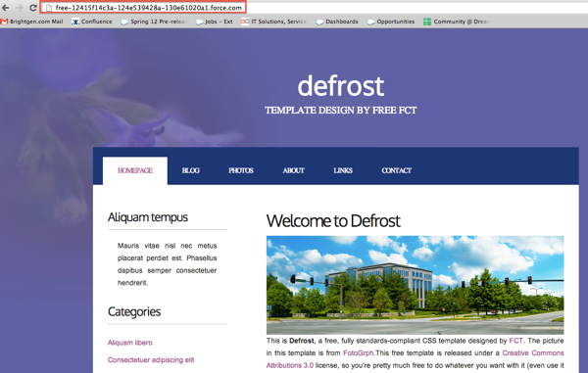
Task: Select the Homepage tab
Action: [x=135, y=170]
